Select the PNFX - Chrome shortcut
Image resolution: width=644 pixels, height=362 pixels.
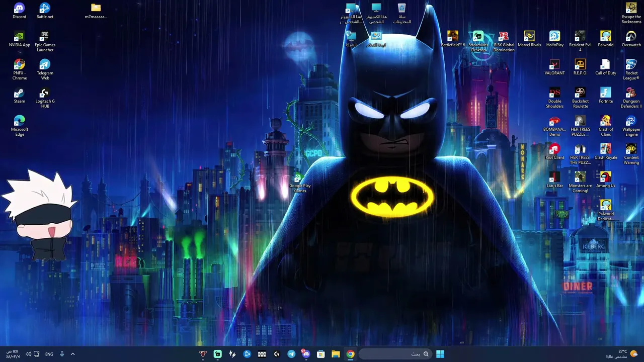[20, 69]
